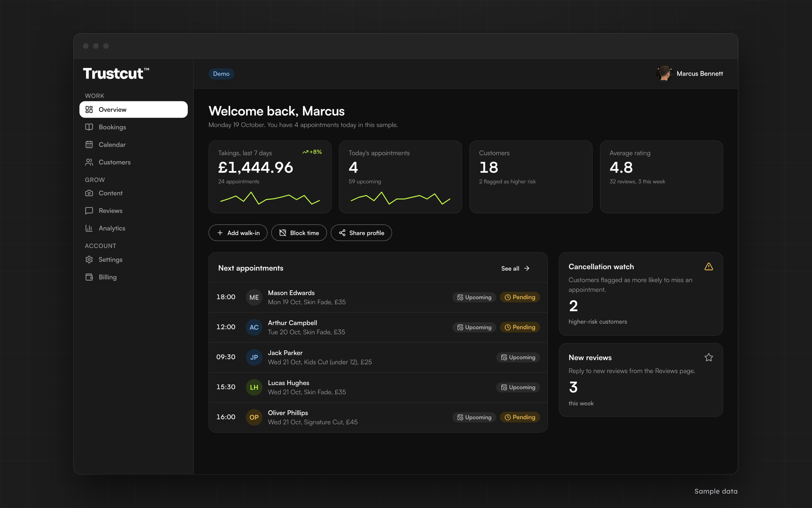Select Jack Parker appointment
The image size is (812, 508).
click(378, 358)
